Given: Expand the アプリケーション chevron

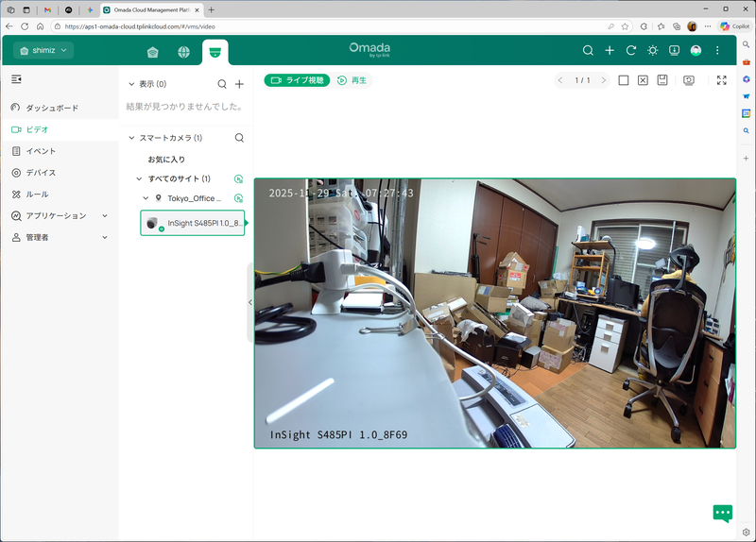Looking at the screenshot, I should [x=105, y=216].
